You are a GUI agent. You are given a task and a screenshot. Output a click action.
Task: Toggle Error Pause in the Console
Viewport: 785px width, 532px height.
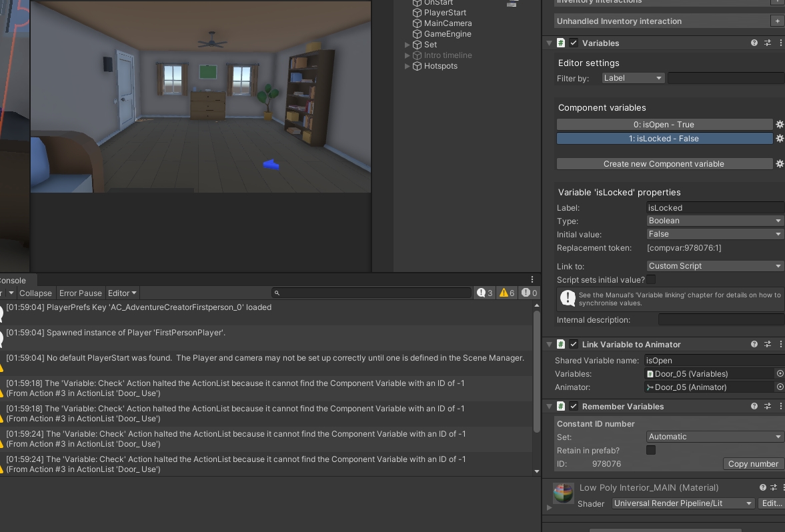(x=80, y=293)
